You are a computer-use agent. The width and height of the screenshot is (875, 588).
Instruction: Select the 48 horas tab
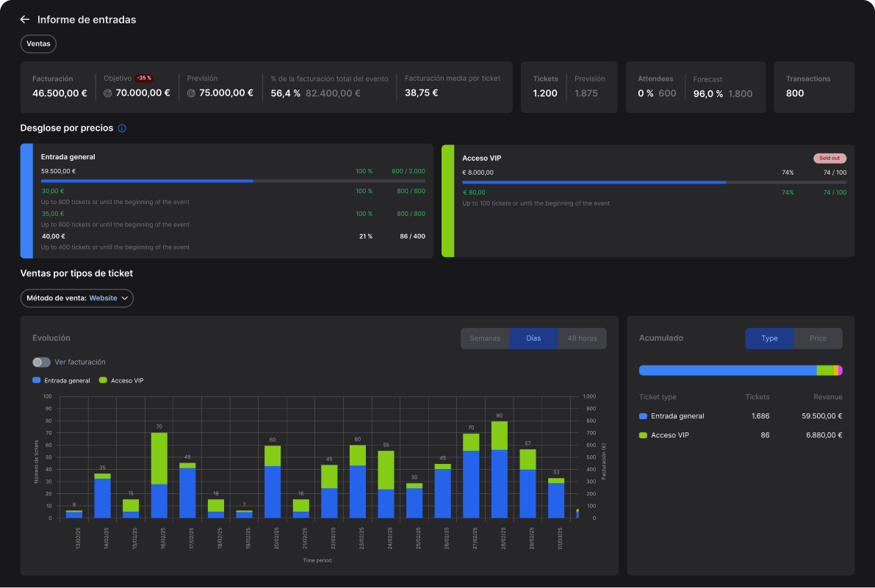pos(582,338)
